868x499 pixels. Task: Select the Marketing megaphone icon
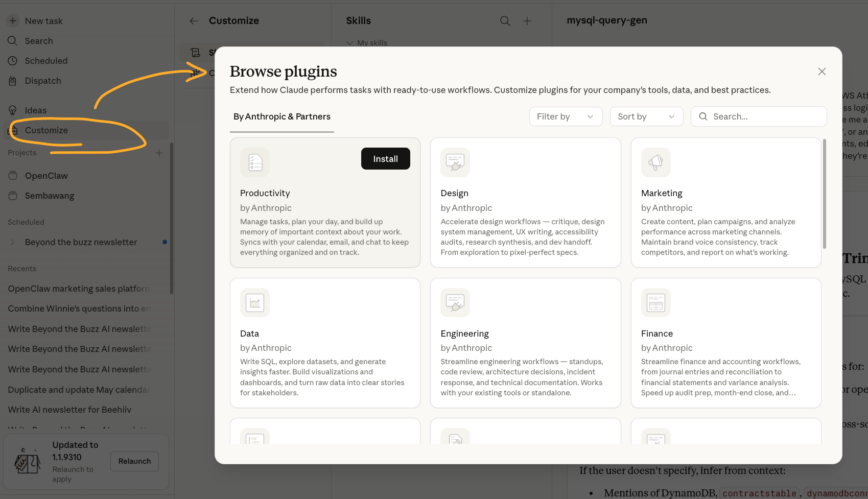tap(655, 162)
